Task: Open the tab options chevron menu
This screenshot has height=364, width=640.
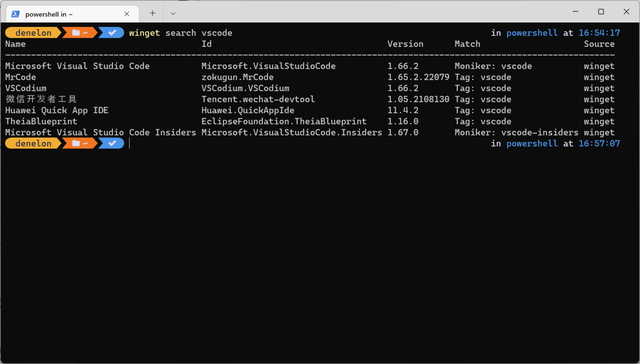Action: pos(172,13)
